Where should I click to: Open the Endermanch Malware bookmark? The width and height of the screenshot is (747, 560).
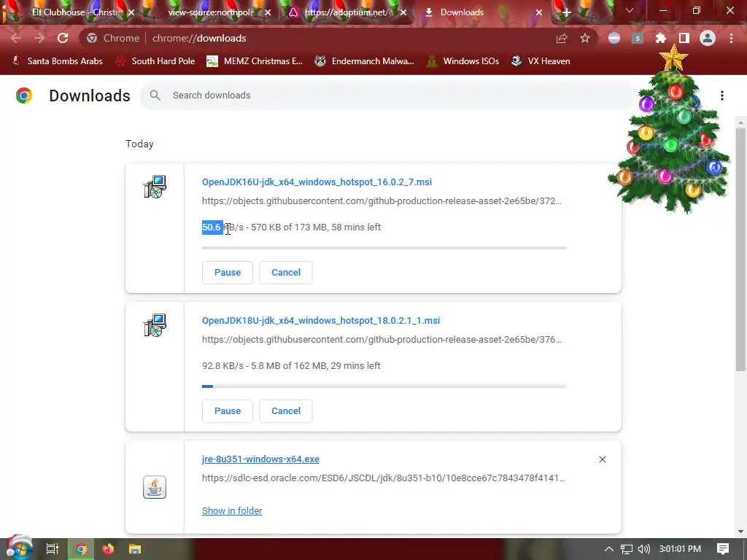pyautogui.click(x=365, y=61)
